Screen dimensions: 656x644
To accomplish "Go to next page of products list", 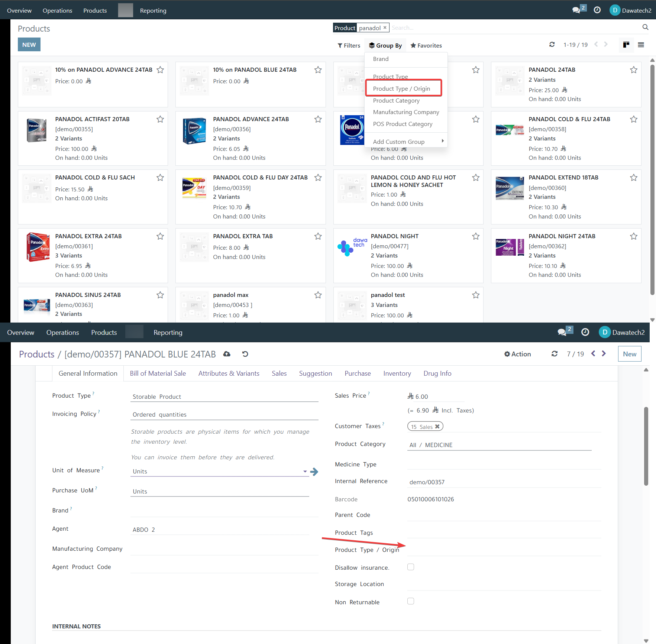I will click(606, 44).
